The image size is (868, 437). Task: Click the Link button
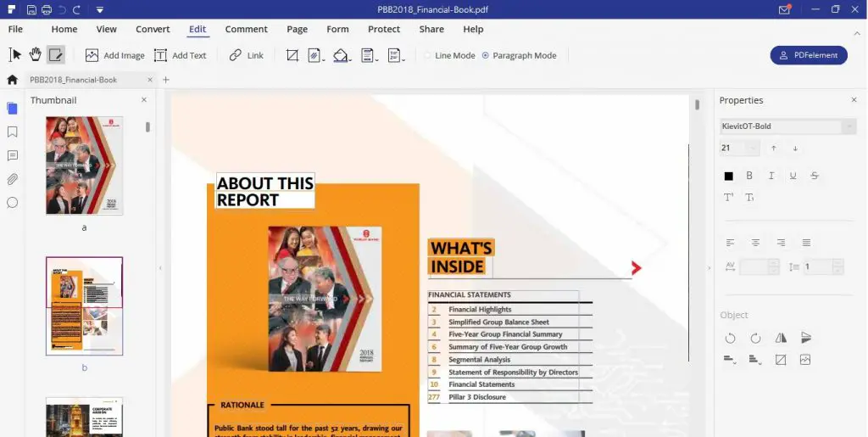coord(247,55)
